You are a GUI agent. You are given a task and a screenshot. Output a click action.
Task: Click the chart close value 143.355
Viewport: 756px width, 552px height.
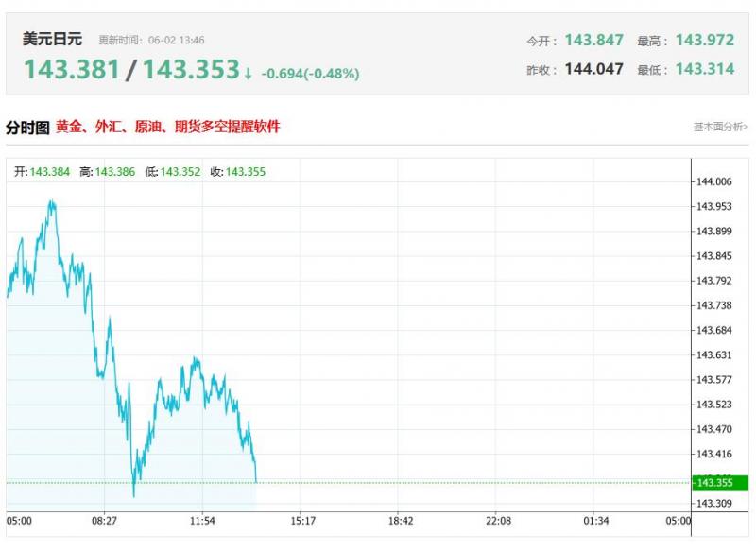tap(246, 172)
